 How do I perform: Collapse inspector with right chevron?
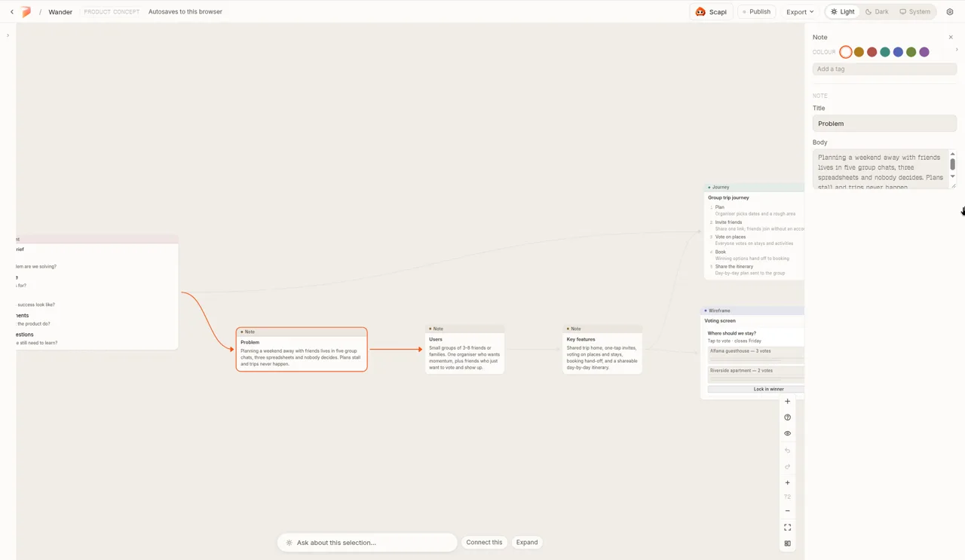(x=957, y=50)
